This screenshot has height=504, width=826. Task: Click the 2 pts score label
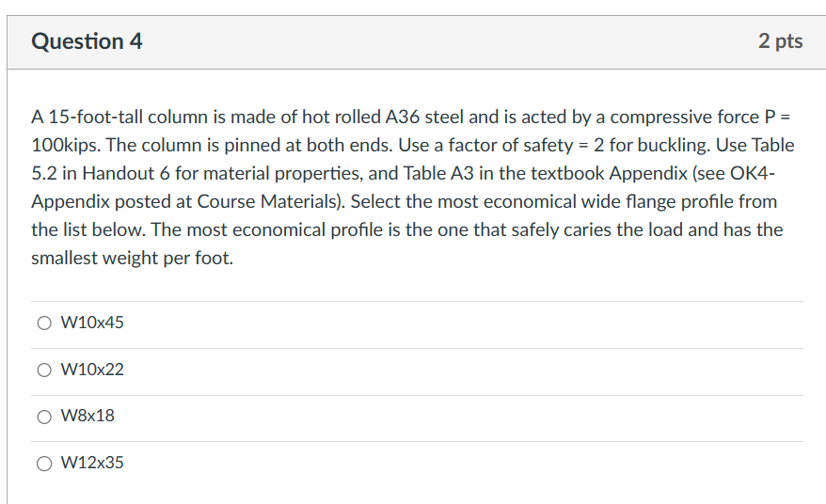point(780,41)
